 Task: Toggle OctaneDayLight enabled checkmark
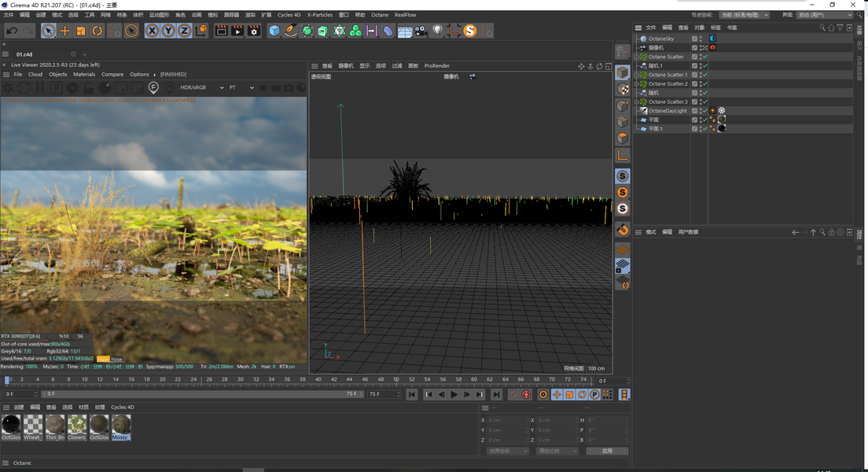point(705,111)
